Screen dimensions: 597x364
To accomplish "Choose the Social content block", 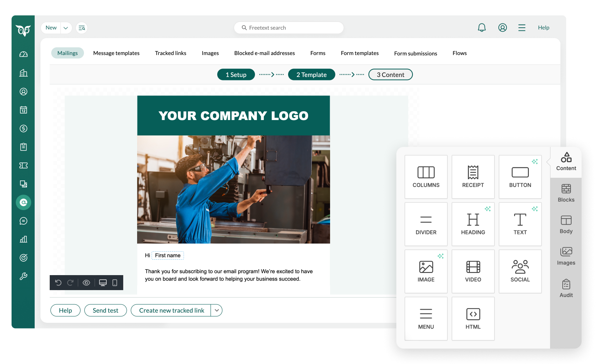I will pyautogui.click(x=520, y=271).
